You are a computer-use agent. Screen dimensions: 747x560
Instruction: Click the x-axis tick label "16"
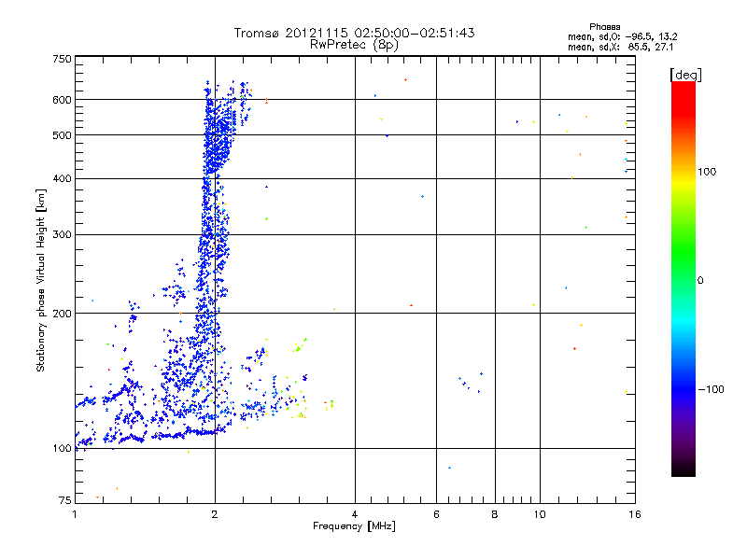coord(635,514)
